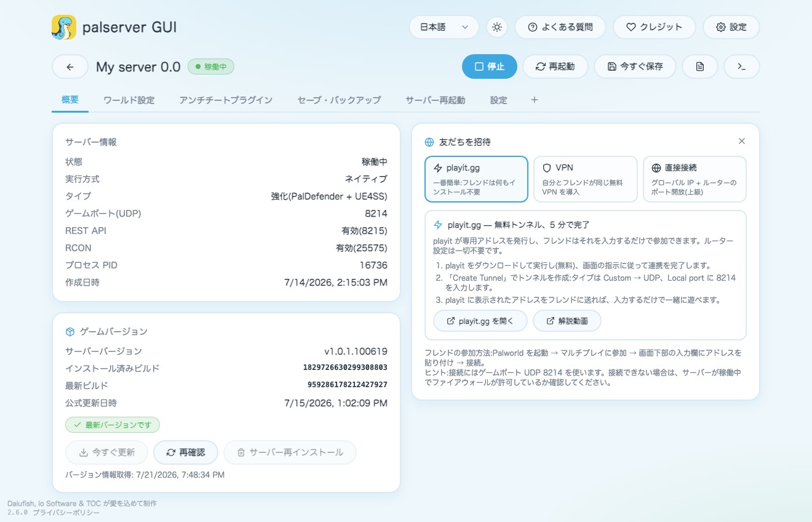Open the アンチチートプラグイン tab
The image size is (812, 522).
[x=226, y=100]
